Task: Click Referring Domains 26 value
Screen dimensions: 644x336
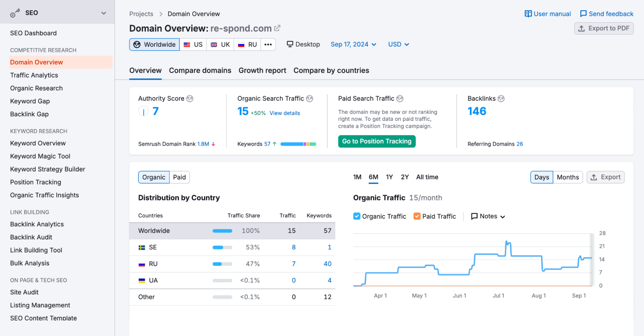Action: 520,144
